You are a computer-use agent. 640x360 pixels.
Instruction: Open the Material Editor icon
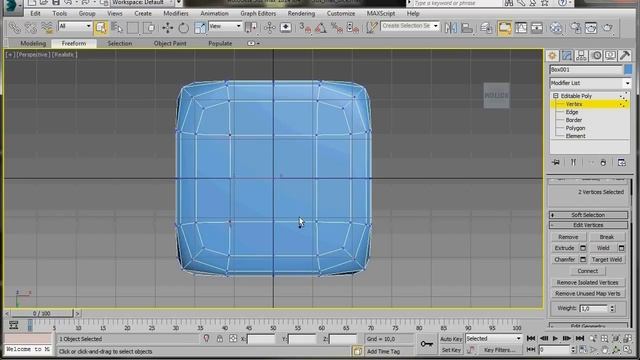[556, 28]
